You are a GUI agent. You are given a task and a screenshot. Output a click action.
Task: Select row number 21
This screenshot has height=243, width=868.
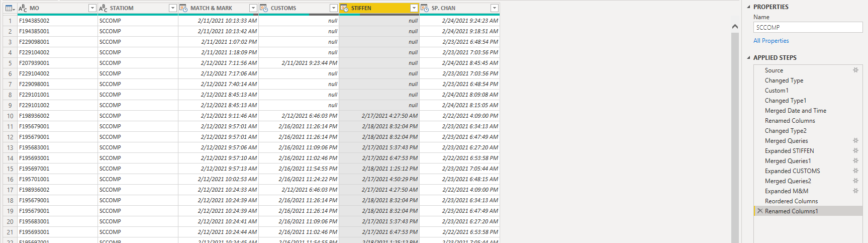point(10,232)
